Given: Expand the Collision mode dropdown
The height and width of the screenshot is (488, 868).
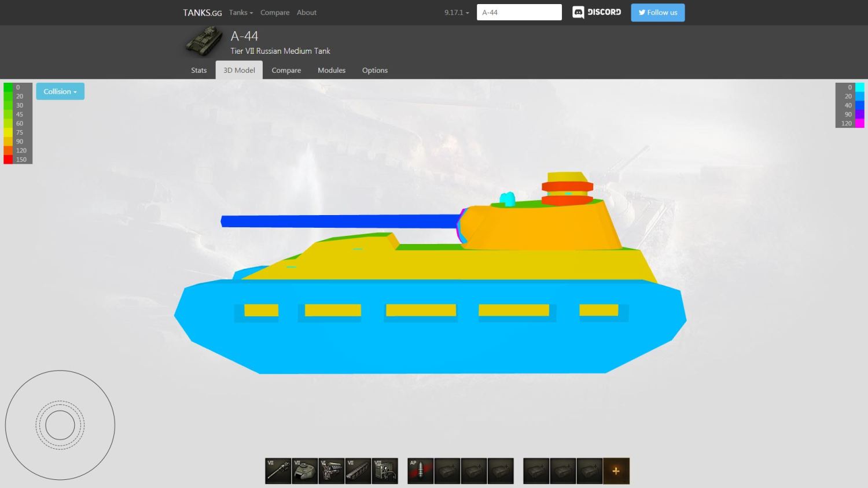Looking at the screenshot, I should point(60,91).
